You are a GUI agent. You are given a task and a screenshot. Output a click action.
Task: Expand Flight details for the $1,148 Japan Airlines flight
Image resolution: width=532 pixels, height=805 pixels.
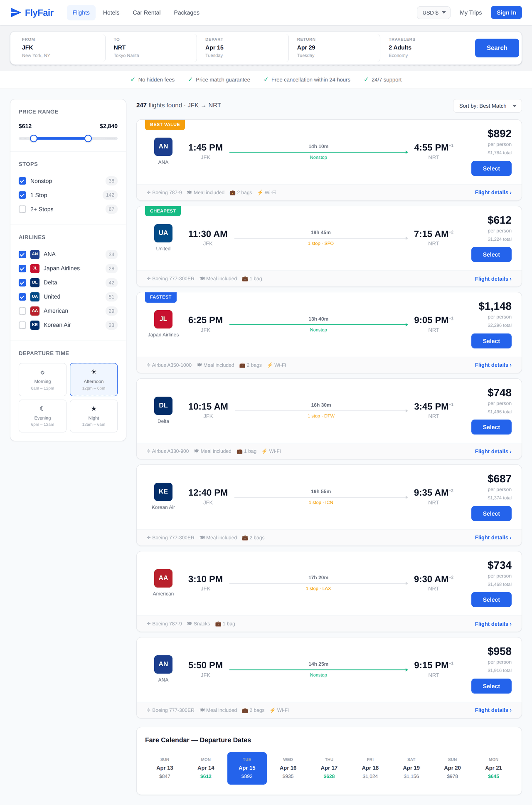493,365
